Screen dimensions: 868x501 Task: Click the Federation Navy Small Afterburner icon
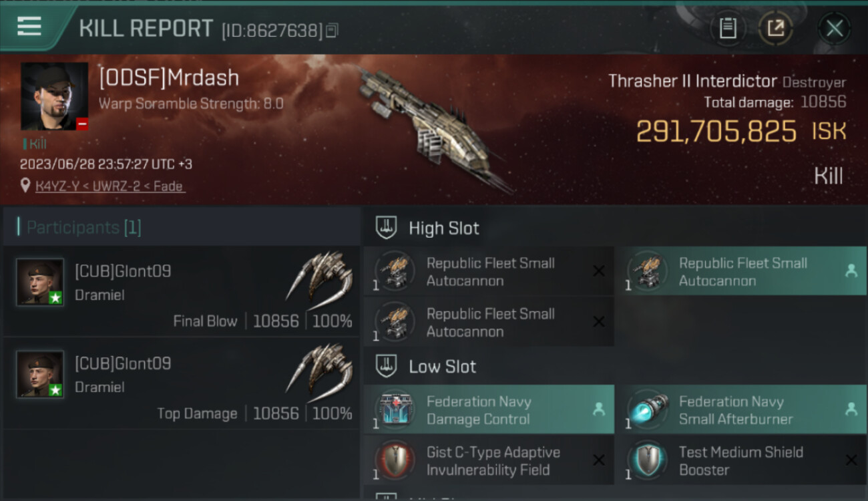[x=649, y=409]
